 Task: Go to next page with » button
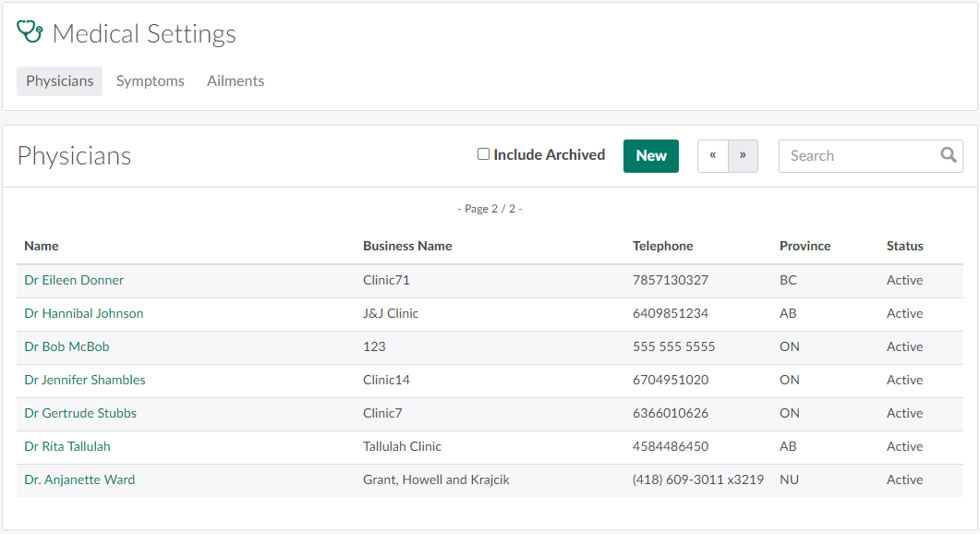pyautogui.click(x=743, y=156)
